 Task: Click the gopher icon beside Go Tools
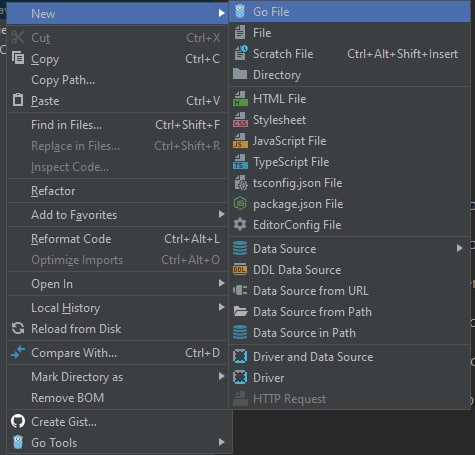pos(18,442)
